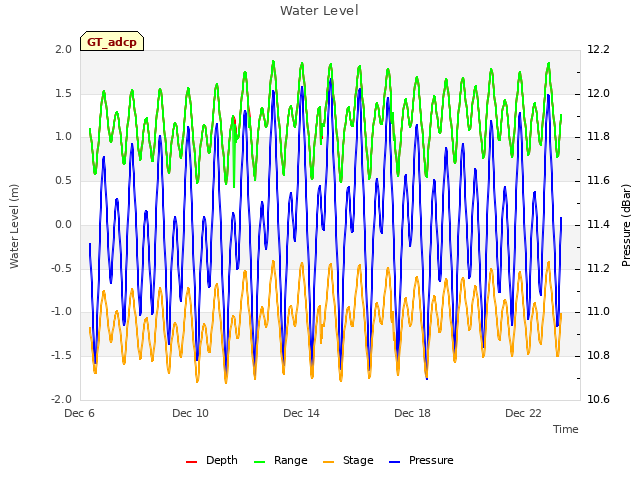
Task: Click the blue Pressure legend swatch
Action: pyautogui.click(x=395, y=462)
